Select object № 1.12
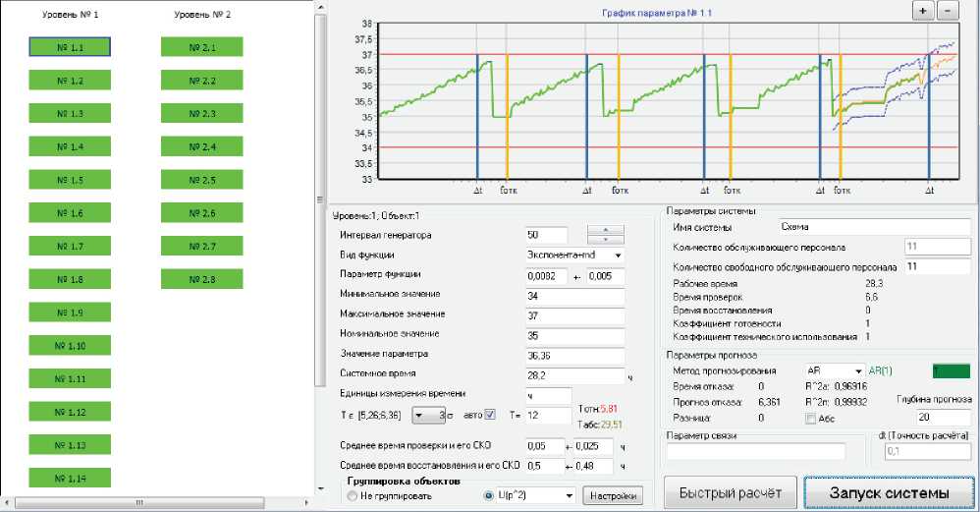This screenshot has height=512, width=980. coord(70,412)
